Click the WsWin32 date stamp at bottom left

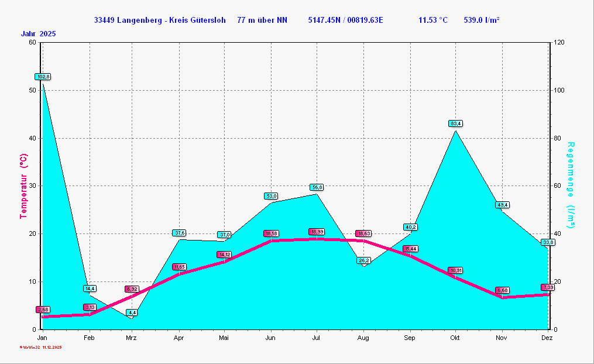click(40, 348)
